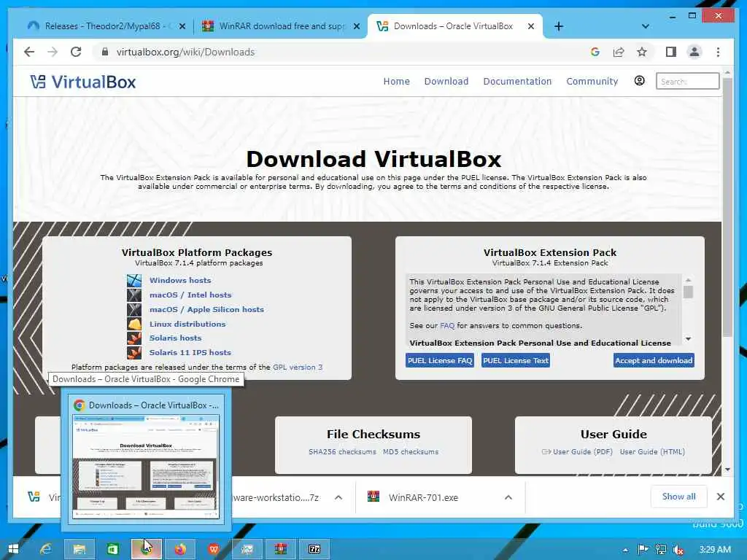Screen dimensions: 747x560
Task: Open the Chrome three-dot menu
Action: click(718, 52)
